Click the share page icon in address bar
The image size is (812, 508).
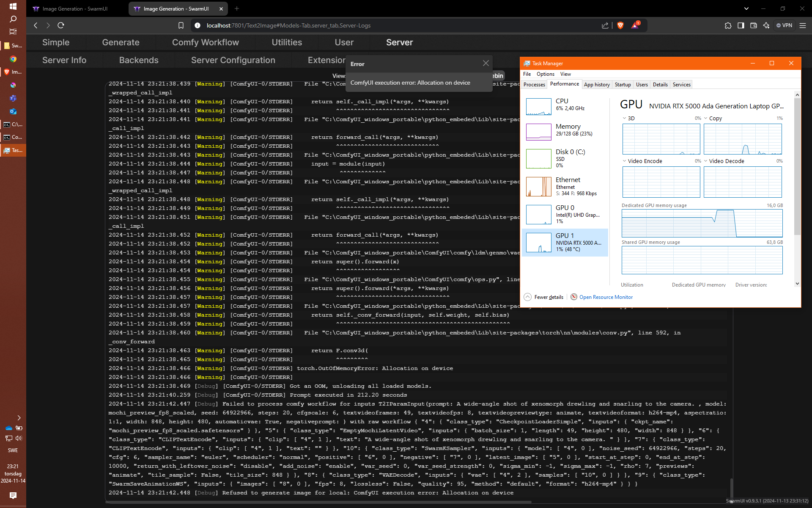pyautogui.click(x=605, y=25)
